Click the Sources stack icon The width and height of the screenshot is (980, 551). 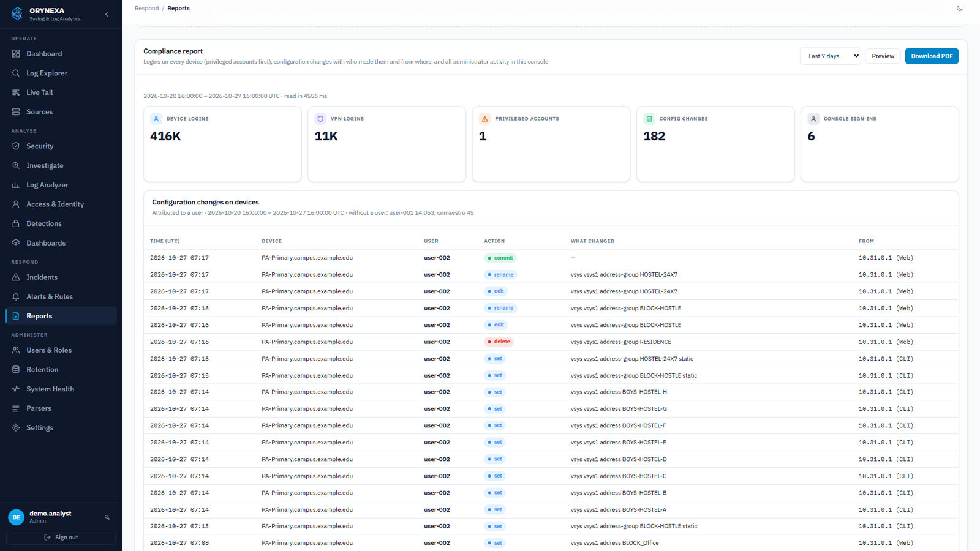point(16,112)
